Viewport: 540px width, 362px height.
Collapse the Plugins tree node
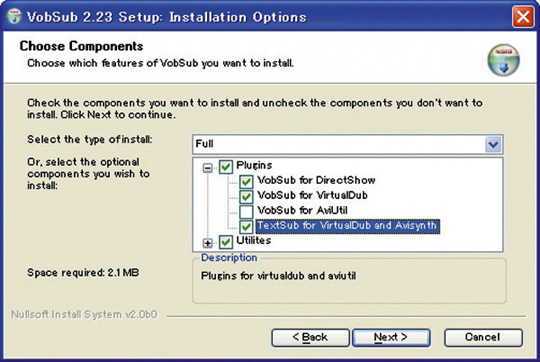click(x=207, y=168)
